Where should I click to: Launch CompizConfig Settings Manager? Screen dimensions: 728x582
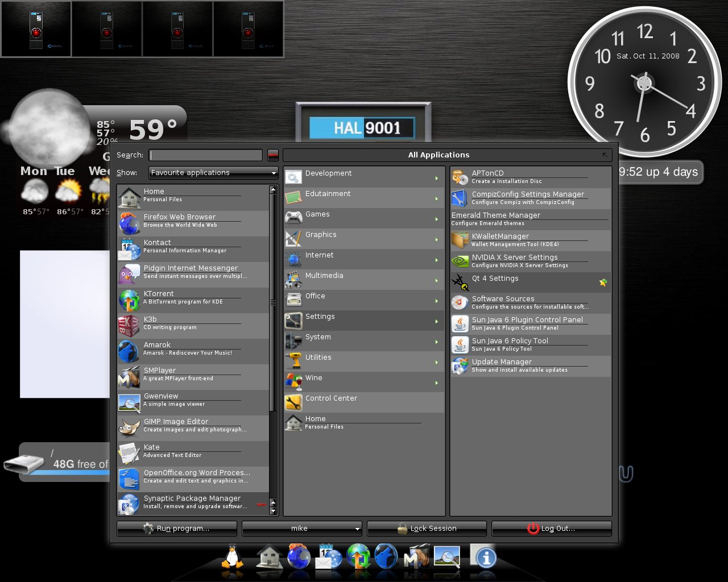[531, 198]
